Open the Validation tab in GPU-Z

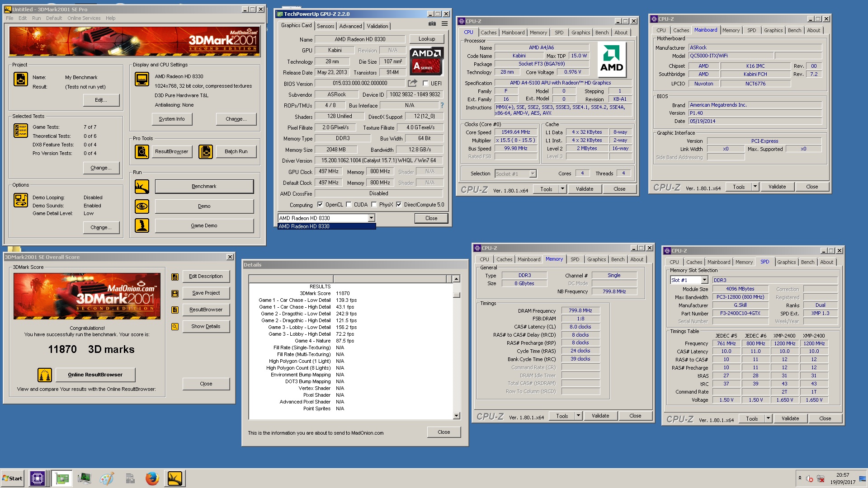pos(377,26)
